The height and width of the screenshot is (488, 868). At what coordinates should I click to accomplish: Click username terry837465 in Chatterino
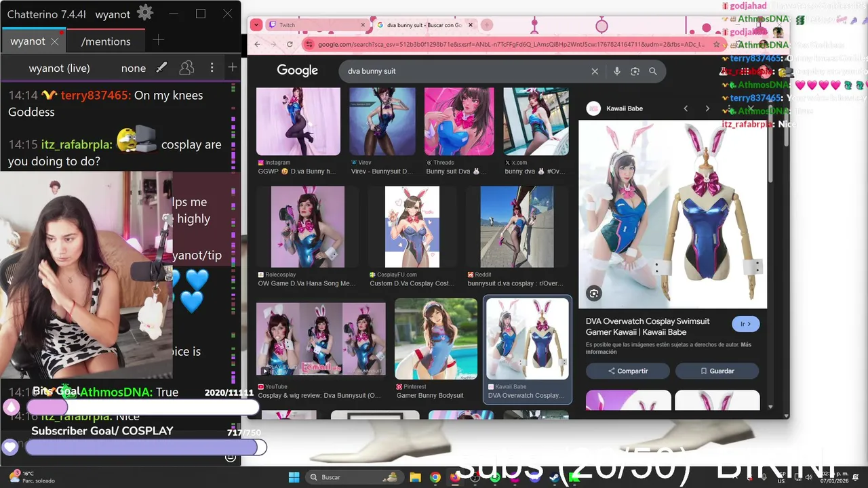pyautogui.click(x=94, y=96)
